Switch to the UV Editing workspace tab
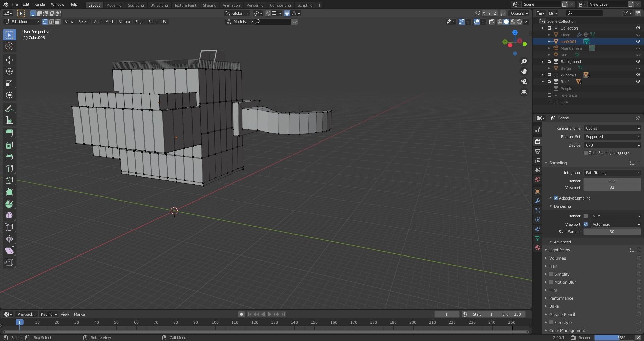The height and width of the screenshot is (341, 644). (x=159, y=5)
